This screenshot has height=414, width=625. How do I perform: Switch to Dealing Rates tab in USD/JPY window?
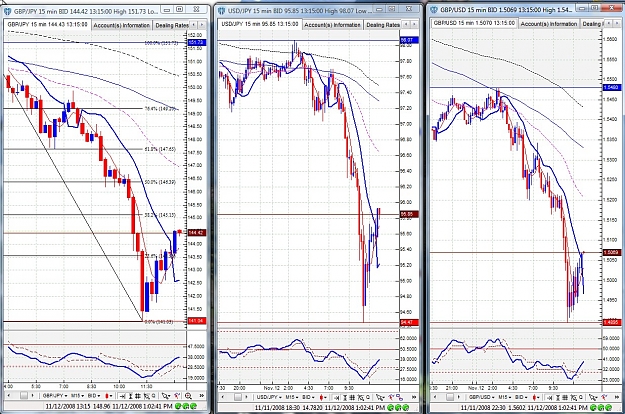[x=383, y=25]
